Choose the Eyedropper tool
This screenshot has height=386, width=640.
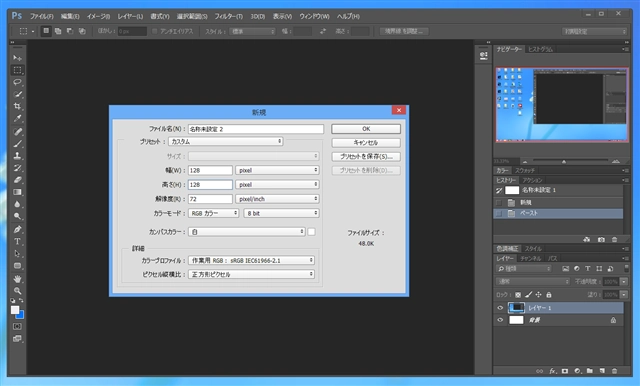[17, 119]
